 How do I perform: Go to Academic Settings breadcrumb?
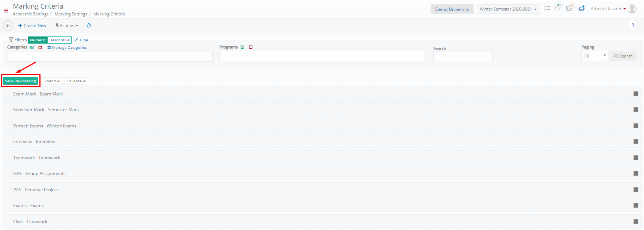(31, 14)
